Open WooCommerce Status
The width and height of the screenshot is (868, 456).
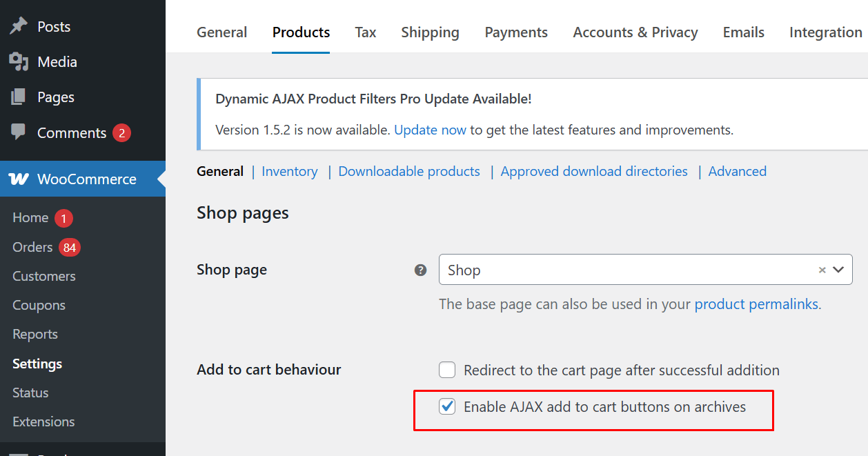pyautogui.click(x=30, y=393)
